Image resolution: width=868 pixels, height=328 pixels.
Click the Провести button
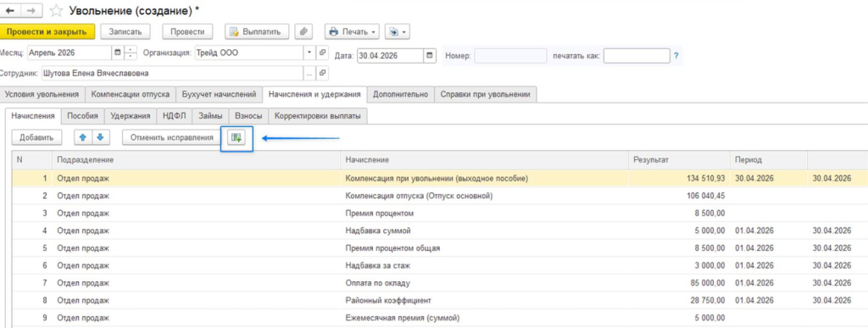187,31
